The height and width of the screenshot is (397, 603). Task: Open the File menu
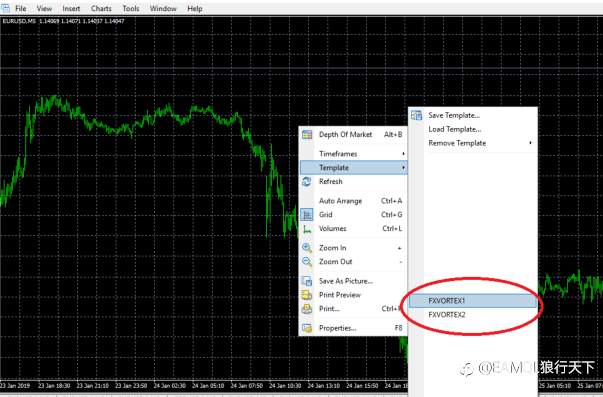click(x=20, y=8)
